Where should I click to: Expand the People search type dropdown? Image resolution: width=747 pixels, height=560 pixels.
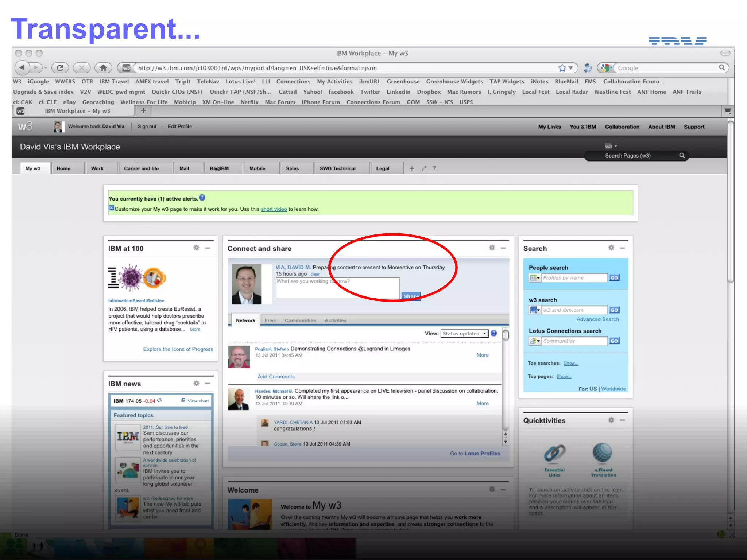(x=535, y=278)
